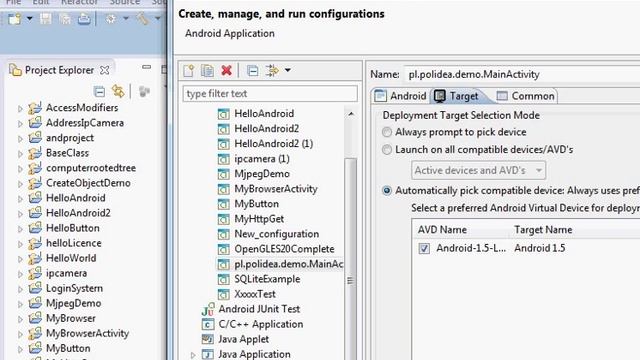Select the computerrootedtree project

[91, 168]
